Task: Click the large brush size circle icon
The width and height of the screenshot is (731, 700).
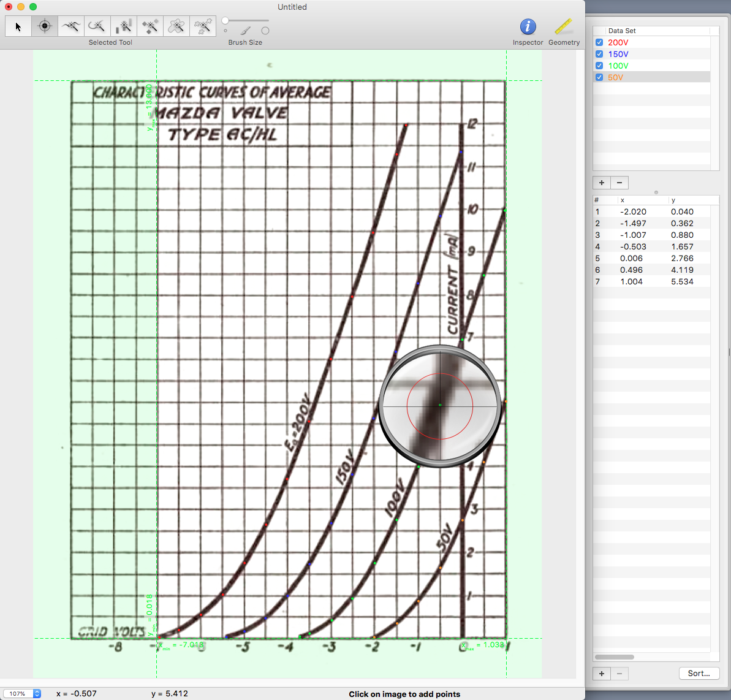Action: point(265,31)
